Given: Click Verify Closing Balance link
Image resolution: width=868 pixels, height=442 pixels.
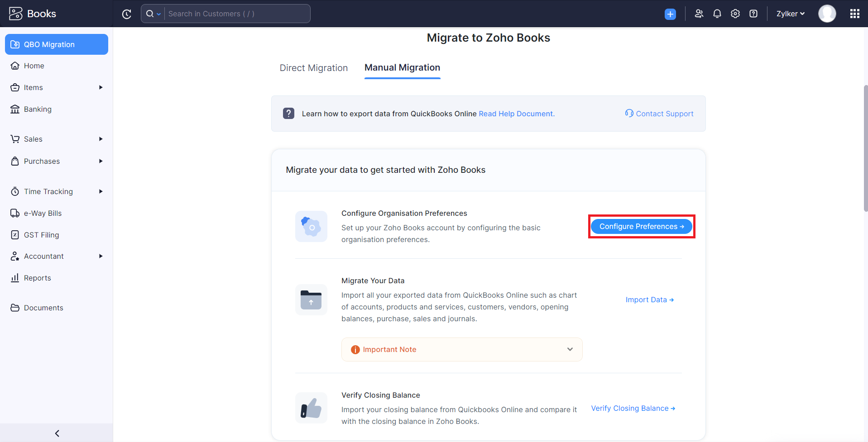Looking at the screenshot, I should pos(633,408).
